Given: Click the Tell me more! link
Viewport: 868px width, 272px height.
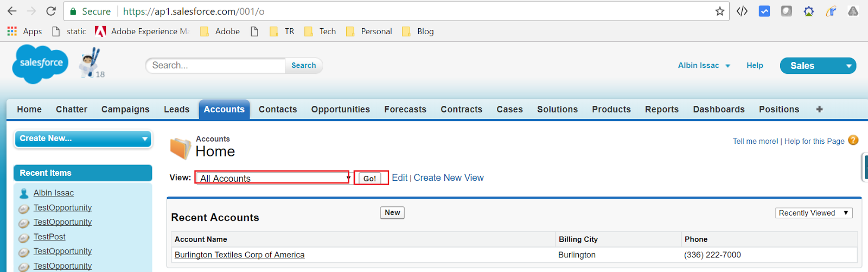Looking at the screenshot, I should (755, 141).
